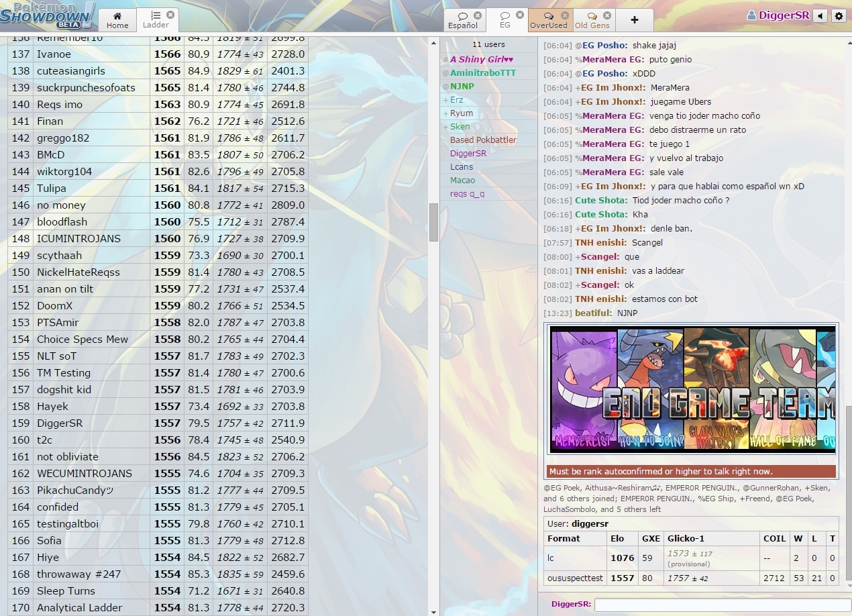
Task: Click the Hall of Fame banner panel
Action: [x=782, y=389]
